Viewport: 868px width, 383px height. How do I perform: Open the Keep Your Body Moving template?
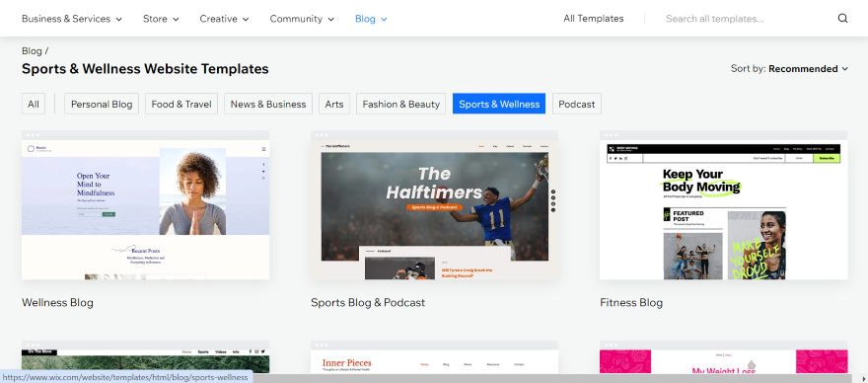click(724, 205)
